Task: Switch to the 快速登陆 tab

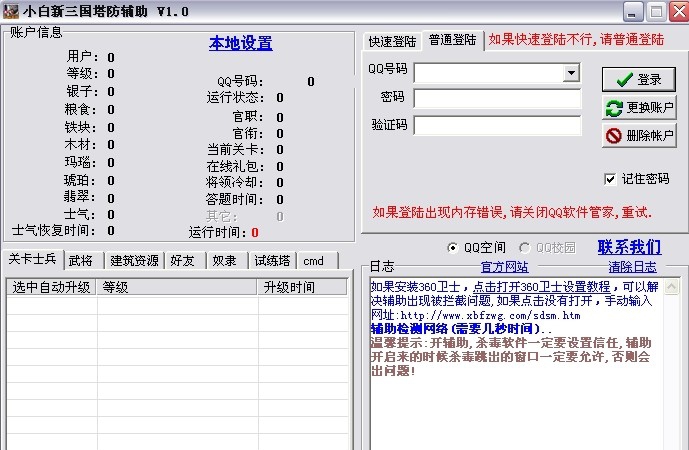Action: pyautogui.click(x=392, y=42)
